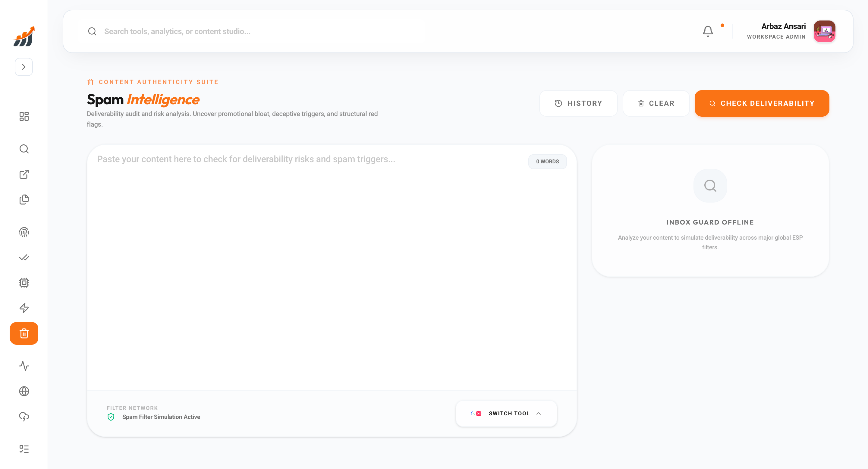
Task: Click the Check Deliverability button
Action: coord(762,103)
